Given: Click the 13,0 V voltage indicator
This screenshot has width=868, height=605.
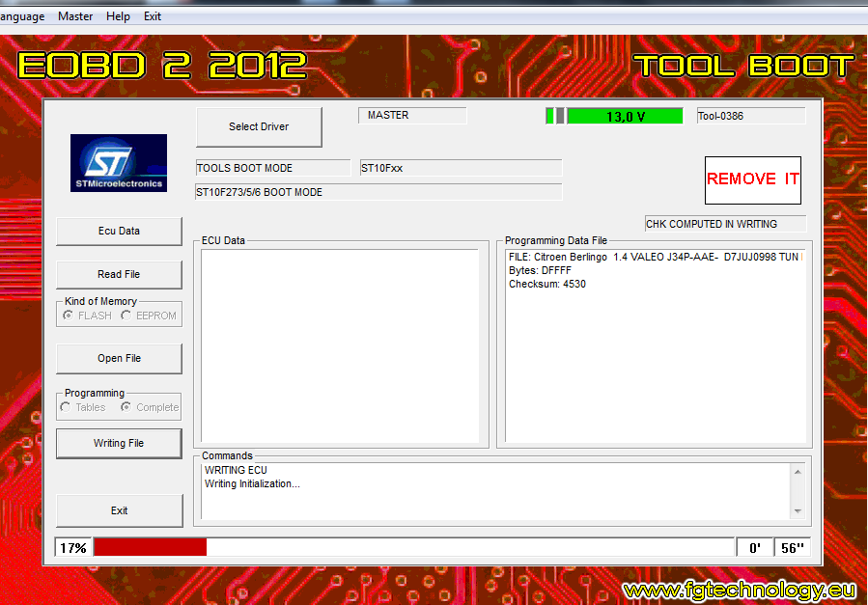Looking at the screenshot, I should [625, 116].
